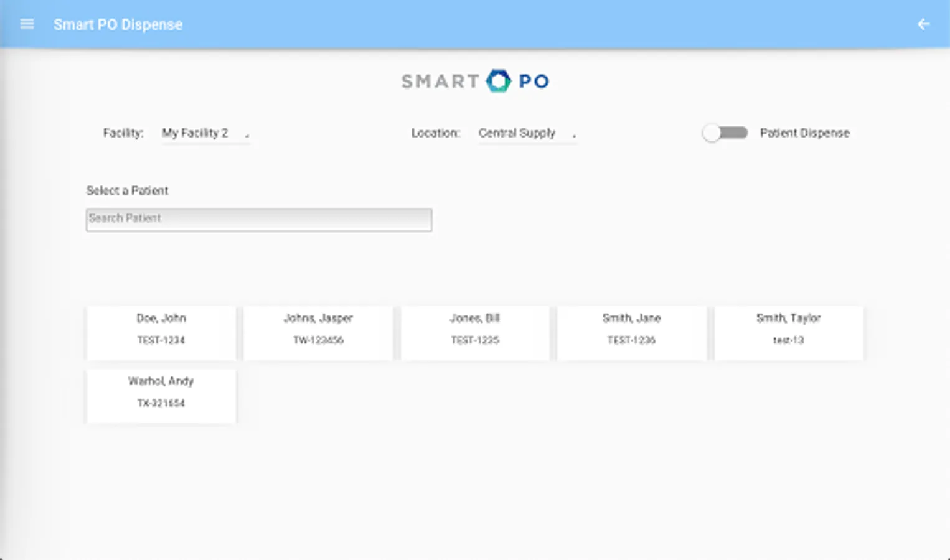Click the Facility: label

pos(123,133)
